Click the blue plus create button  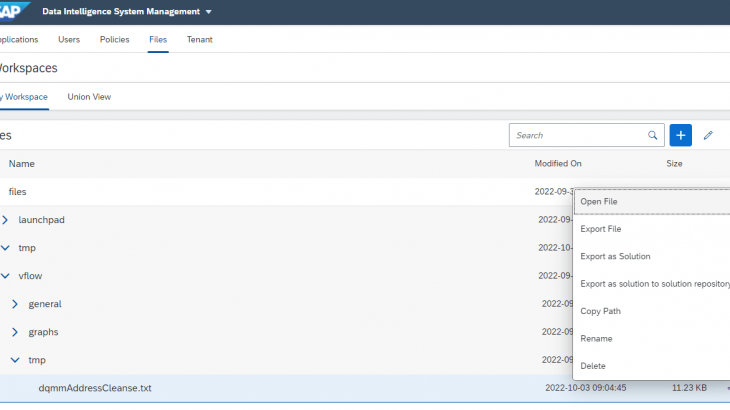[680, 135]
